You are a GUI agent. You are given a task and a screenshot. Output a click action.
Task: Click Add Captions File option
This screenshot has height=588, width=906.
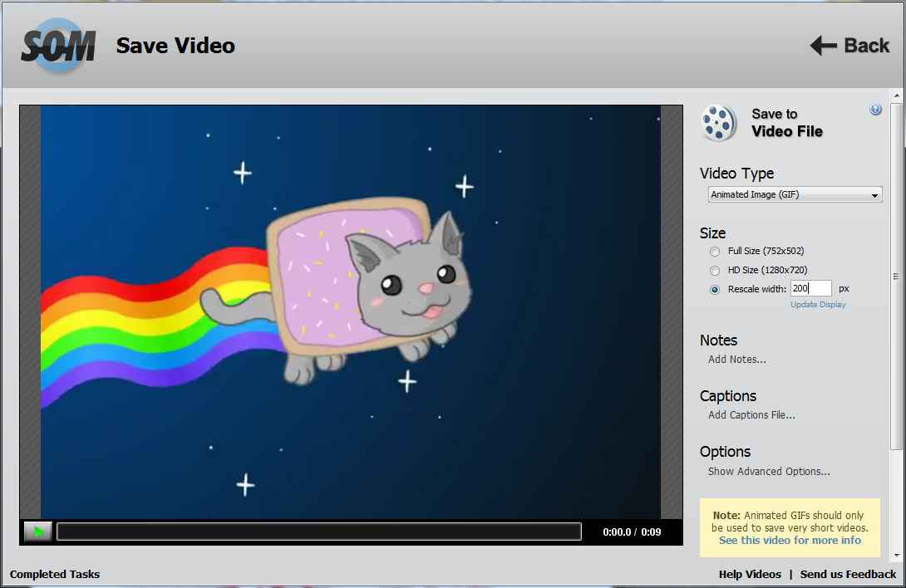[x=751, y=414]
